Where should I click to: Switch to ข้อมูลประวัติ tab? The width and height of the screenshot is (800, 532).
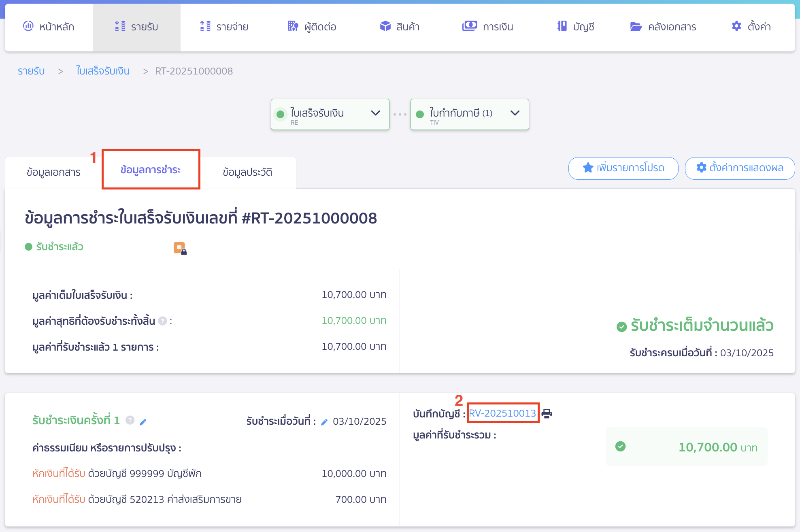[x=247, y=172]
